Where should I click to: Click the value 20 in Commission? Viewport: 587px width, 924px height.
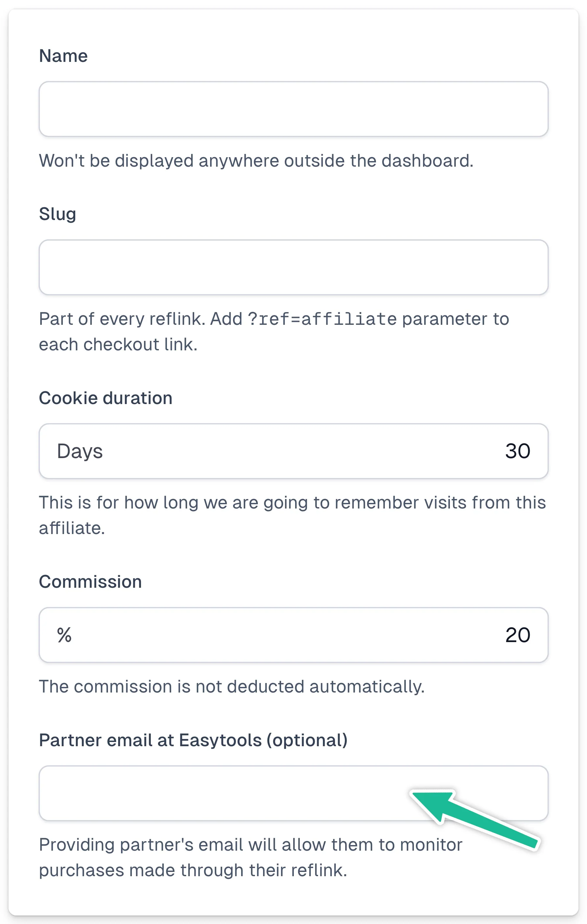pos(518,635)
